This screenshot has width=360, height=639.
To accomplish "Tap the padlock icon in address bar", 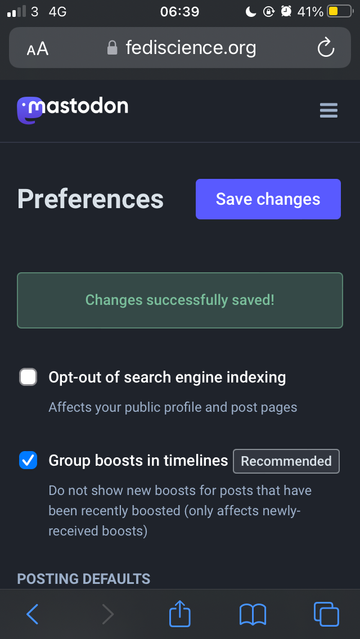I will 112,48.
